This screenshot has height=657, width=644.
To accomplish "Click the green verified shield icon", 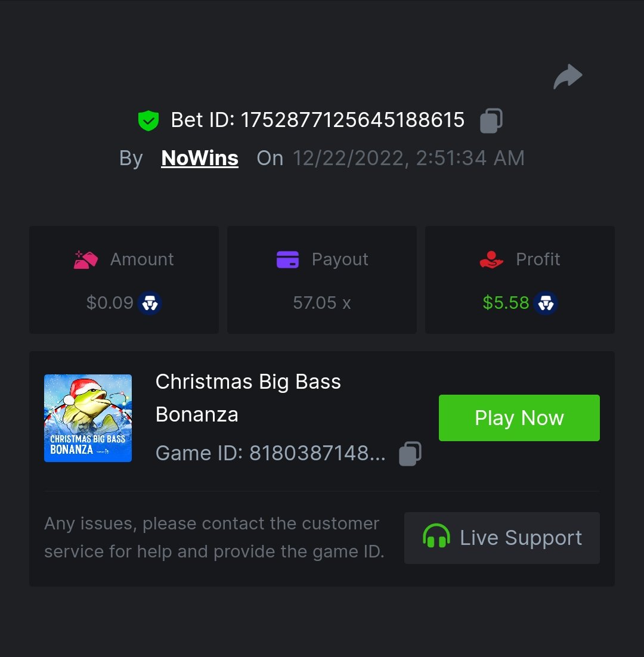I will (x=148, y=120).
